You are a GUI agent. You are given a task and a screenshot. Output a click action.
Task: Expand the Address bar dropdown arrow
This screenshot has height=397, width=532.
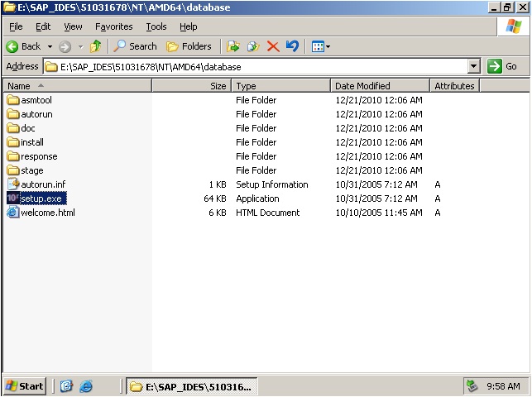[x=473, y=66]
